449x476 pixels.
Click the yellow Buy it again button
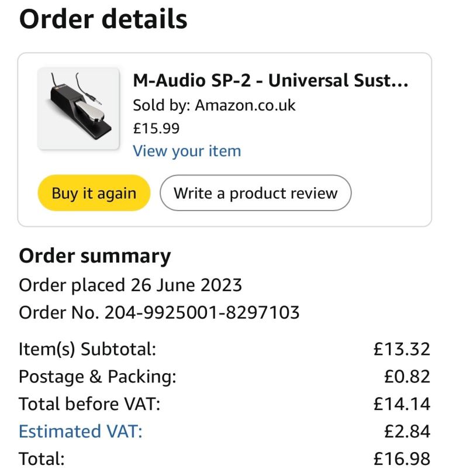click(94, 193)
